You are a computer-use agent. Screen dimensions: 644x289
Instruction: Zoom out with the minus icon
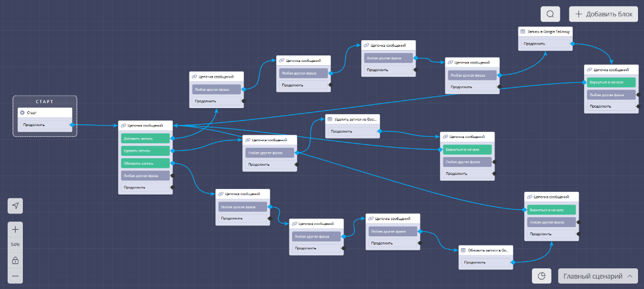click(x=15, y=276)
